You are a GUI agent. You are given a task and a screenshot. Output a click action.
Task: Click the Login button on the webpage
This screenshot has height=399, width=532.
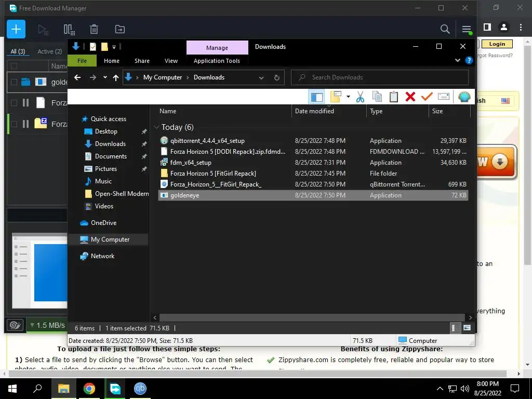pyautogui.click(x=497, y=44)
